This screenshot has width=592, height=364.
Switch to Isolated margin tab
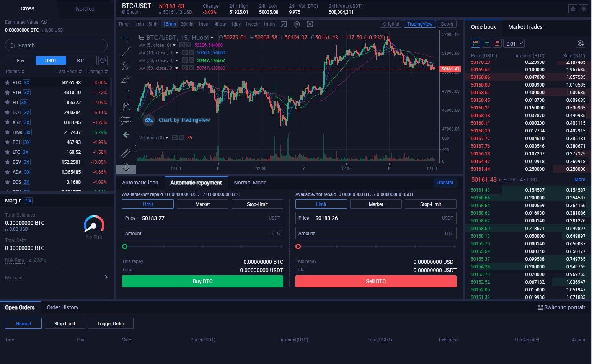tap(85, 9)
